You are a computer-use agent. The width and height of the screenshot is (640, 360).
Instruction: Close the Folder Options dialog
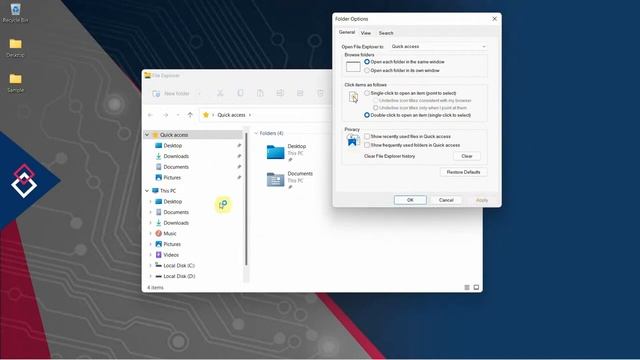click(495, 19)
